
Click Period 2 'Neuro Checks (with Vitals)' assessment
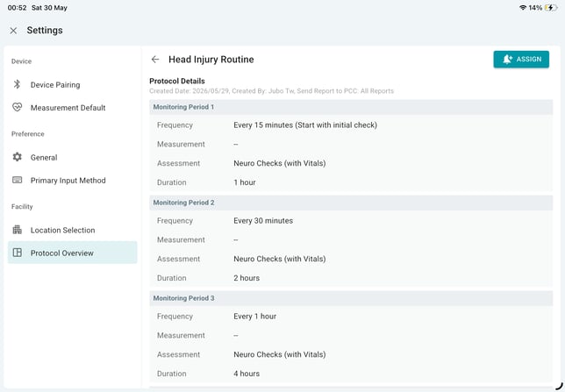[x=280, y=259]
